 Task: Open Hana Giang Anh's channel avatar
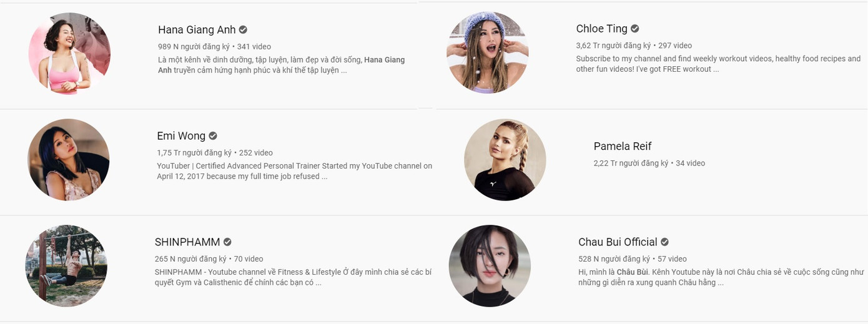[x=69, y=54]
